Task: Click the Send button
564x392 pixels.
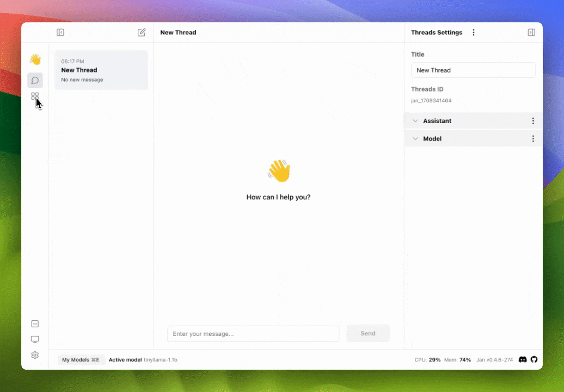Action: click(x=368, y=333)
